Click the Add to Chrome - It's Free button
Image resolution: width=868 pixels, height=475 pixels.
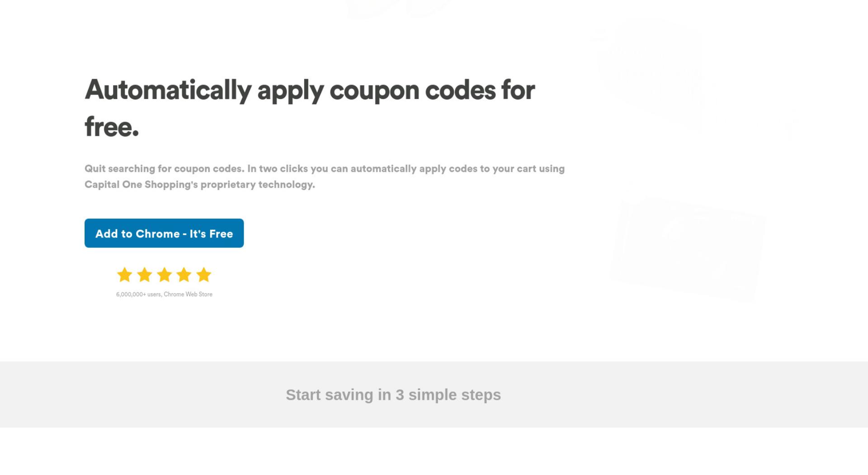tap(164, 233)
